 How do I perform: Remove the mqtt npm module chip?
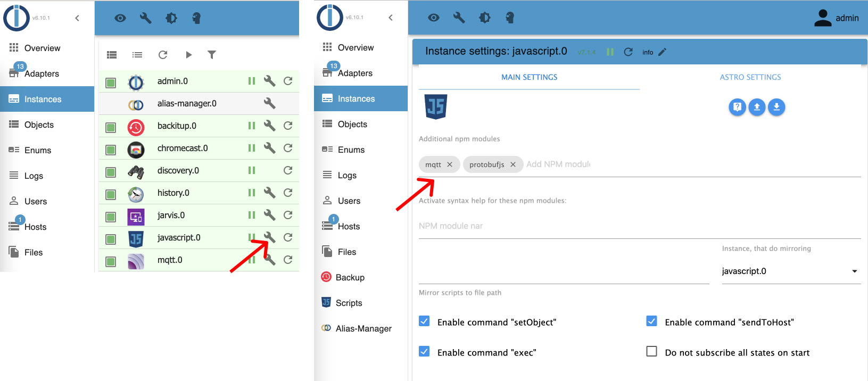[x=450, y=164]
